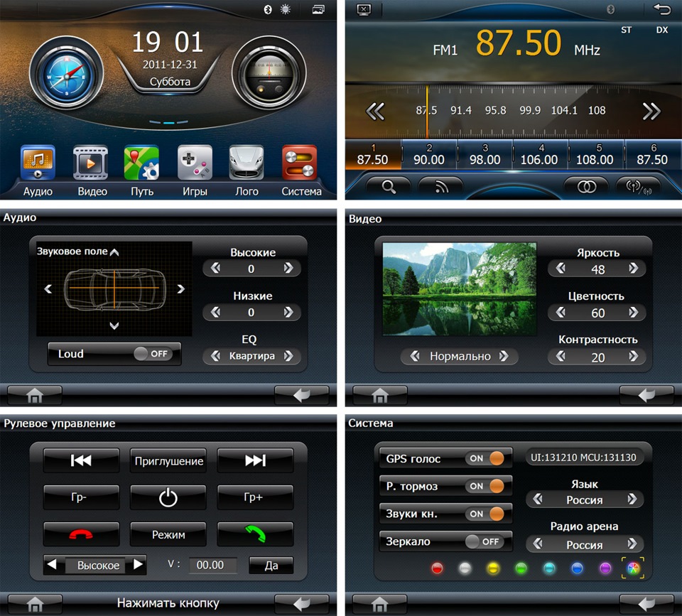Increase Яркость value with right arrow
The image size is (682, 616).
pos(633,269)
